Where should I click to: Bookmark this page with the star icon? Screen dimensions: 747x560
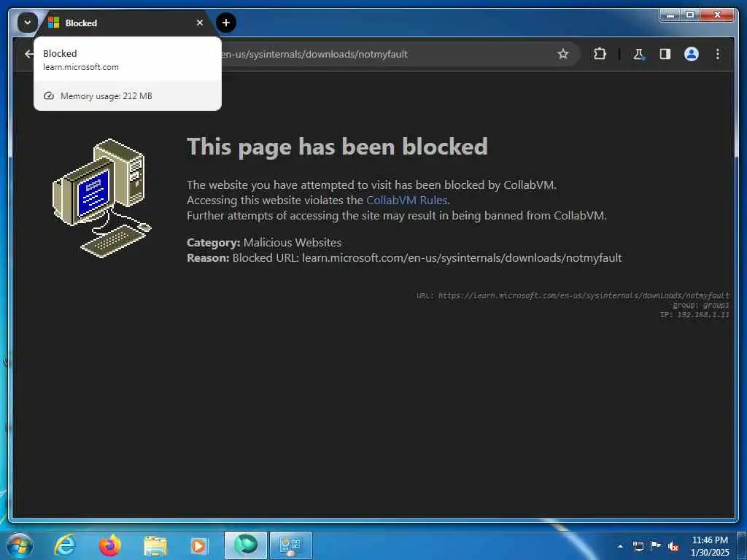(562, 54)
